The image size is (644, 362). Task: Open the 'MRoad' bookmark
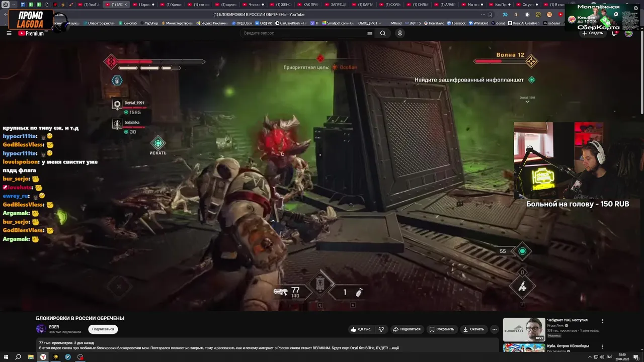pyautogui.click(x=396, y=23)
